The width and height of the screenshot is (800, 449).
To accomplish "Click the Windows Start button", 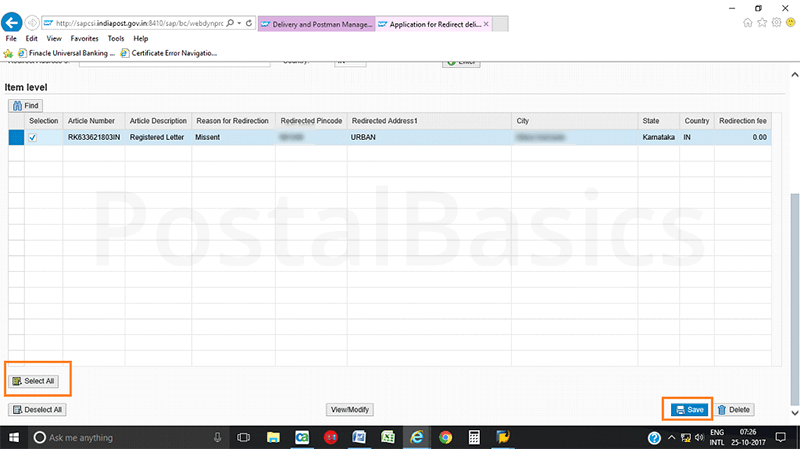I will tap(14, 438).
